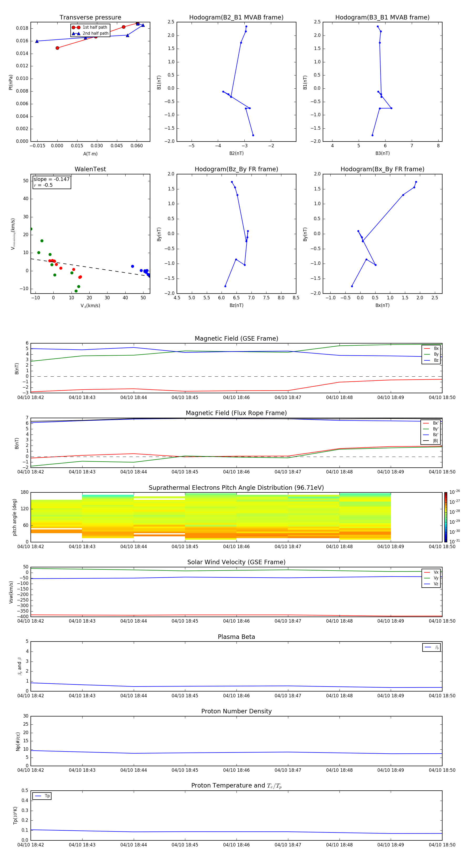Click the "Plasma Beta" panel title
The width and height of the screenshot is (473, 868).
click(236, 637)
